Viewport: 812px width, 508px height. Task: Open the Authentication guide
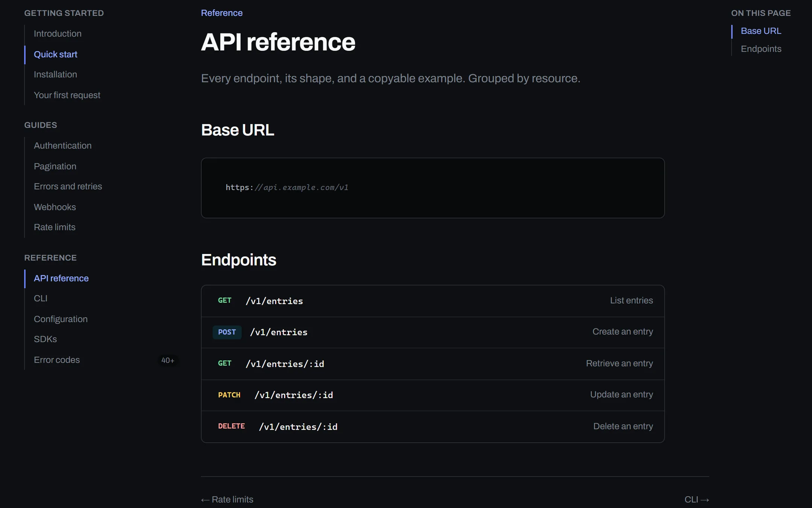[62, 146]
